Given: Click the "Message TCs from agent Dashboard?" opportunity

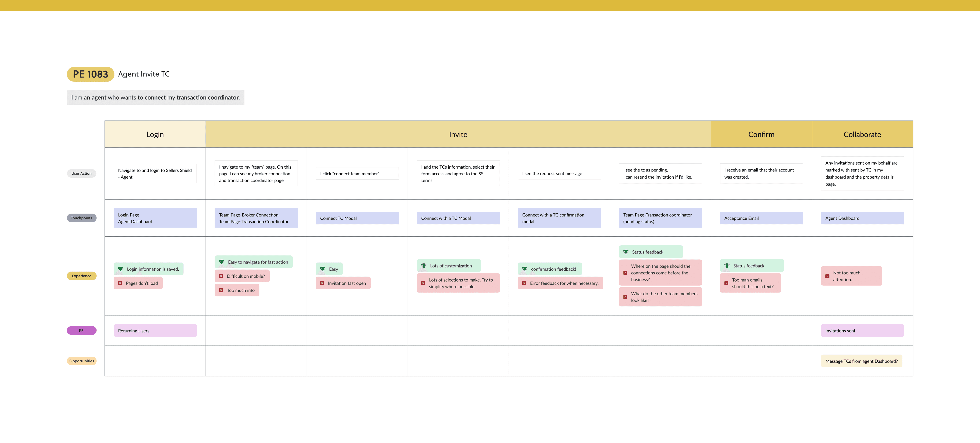Looking at the screenshot, I should point(861,361).
